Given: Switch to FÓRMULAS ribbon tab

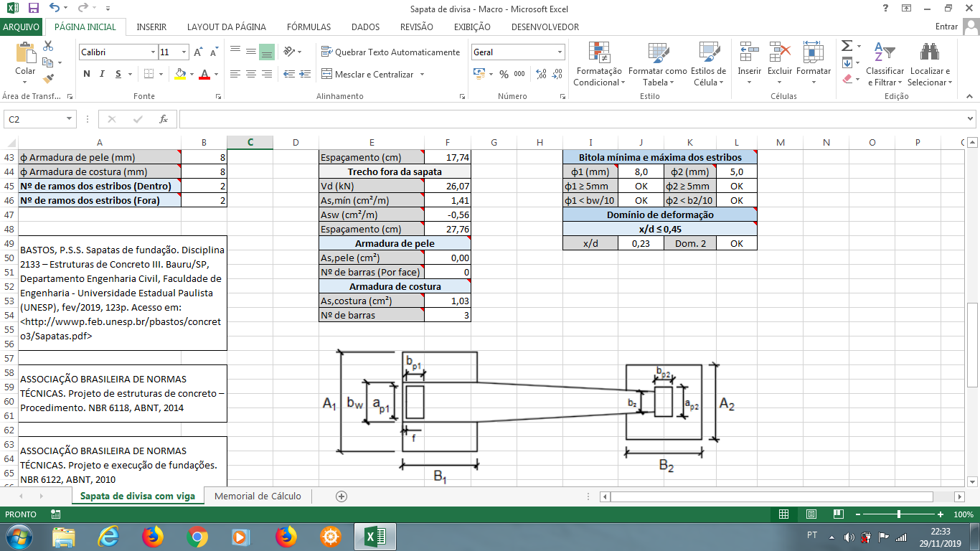Looking at the screenshot, I should coord(309,27).
